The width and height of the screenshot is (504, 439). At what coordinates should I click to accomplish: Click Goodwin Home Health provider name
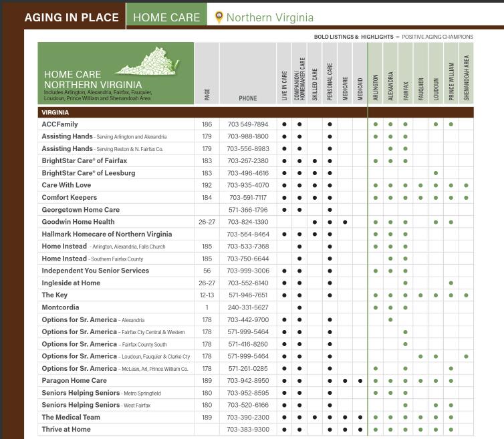point(78,222)
